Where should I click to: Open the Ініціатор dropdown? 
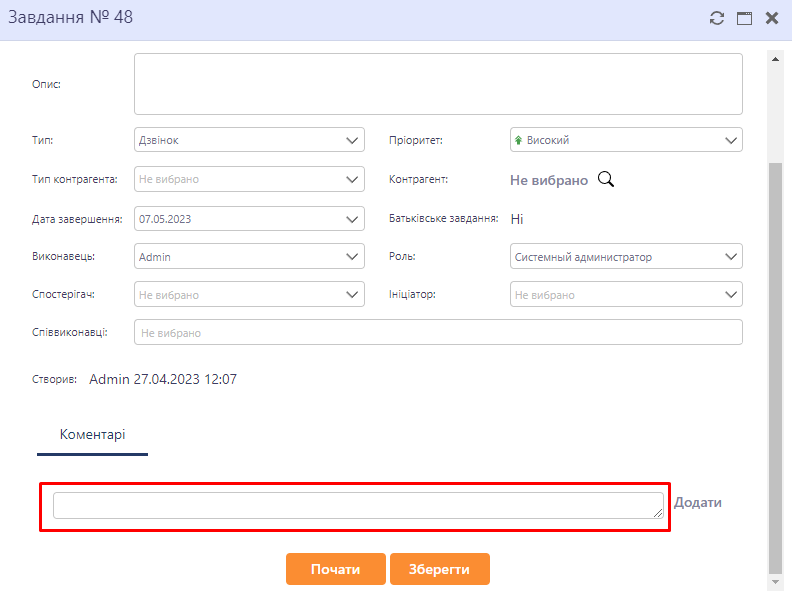[x=626, y=295]
